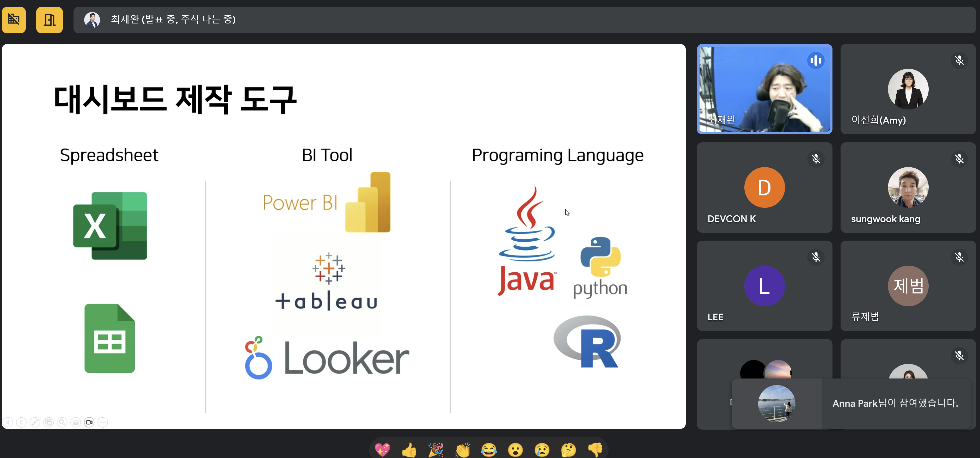Click the muted mic icon on DEVCON K tile
The image size is (980, 458).
pyautogui.click(x=816, y=159)
